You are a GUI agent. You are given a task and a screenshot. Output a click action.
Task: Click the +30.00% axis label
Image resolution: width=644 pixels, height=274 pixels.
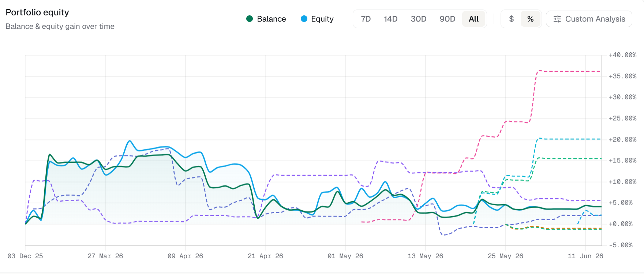click(622, 97)
